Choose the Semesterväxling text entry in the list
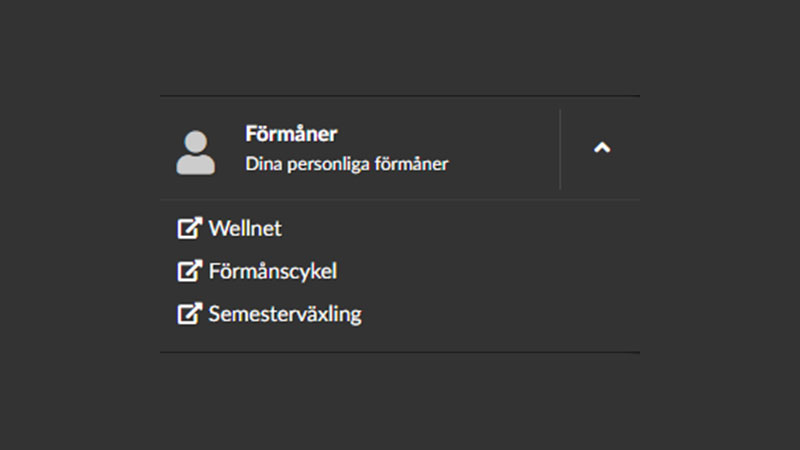This screenshot has height=450, width=800. tap(285, 314)
